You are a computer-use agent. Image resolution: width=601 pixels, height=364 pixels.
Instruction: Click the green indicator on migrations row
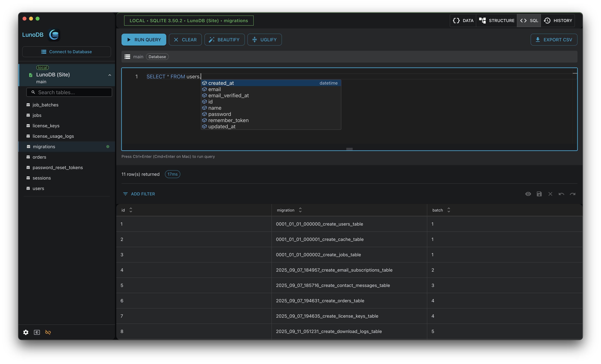pyautogui.click(x=108, y=147)
